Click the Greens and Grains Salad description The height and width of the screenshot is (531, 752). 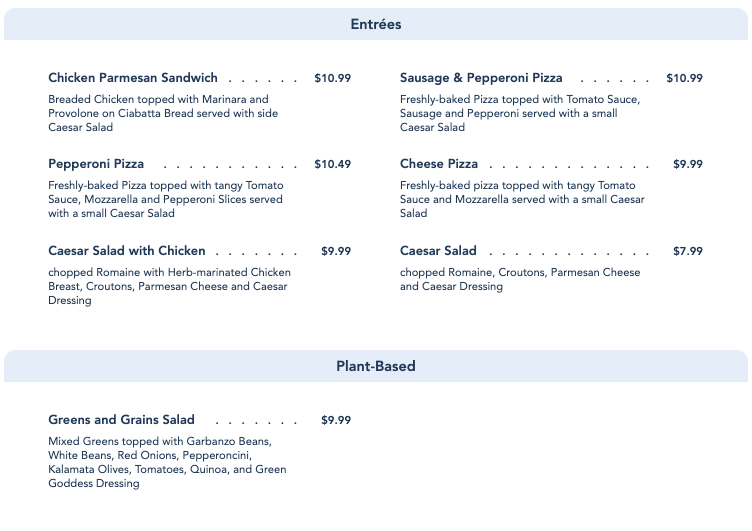(x=167, y=462)
